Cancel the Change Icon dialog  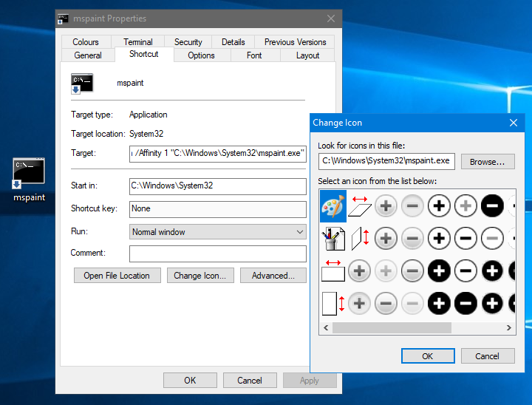488,355
